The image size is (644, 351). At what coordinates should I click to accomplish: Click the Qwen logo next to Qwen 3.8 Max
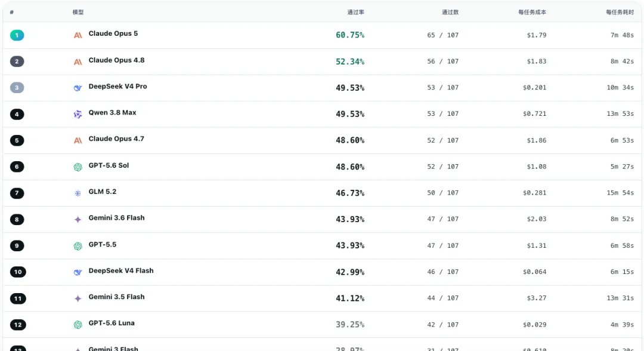click(x=78, y=114)
